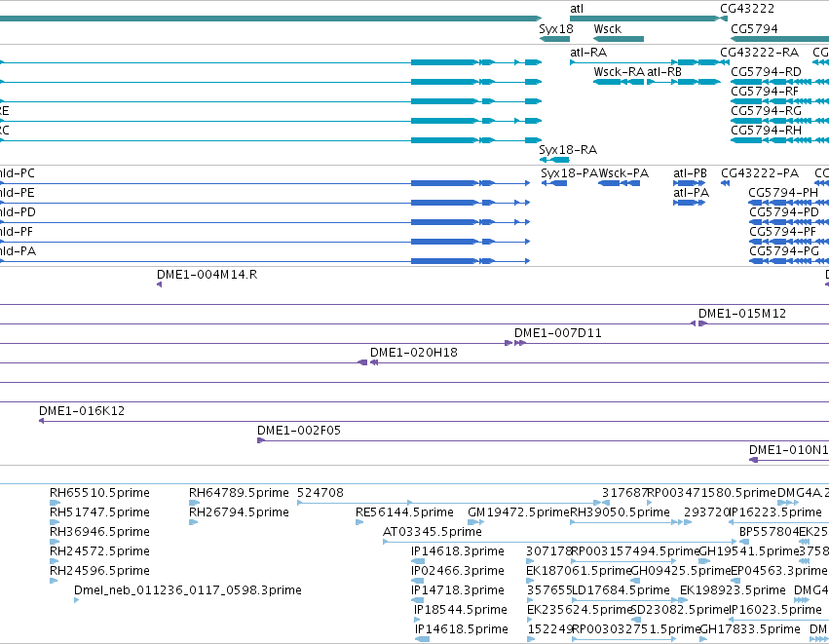Select the GM19472.5prime EST label
829x644 pixels.
pyautogui.click(x=518, y=512)
